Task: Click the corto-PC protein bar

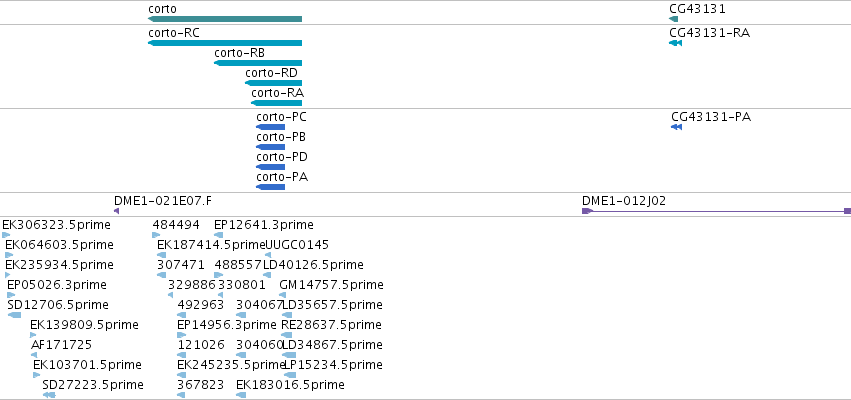Action: coord(270,127)
